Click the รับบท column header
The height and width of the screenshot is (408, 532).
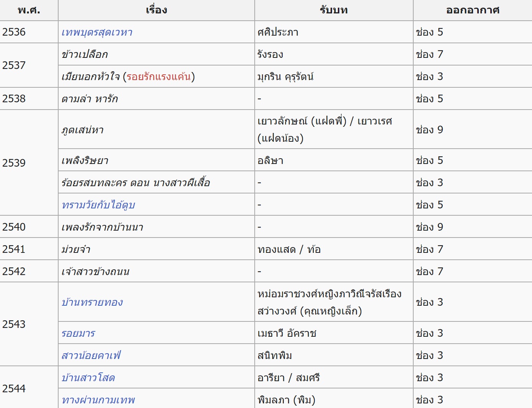coord(334,10)
